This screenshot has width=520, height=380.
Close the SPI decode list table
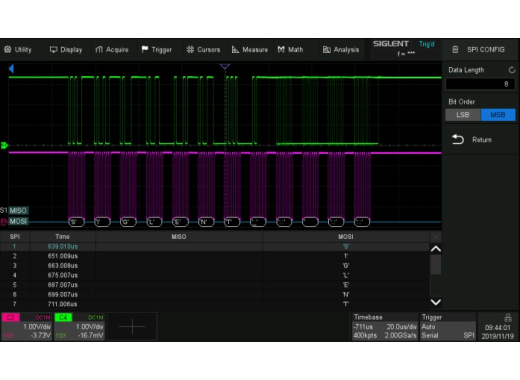436,237
